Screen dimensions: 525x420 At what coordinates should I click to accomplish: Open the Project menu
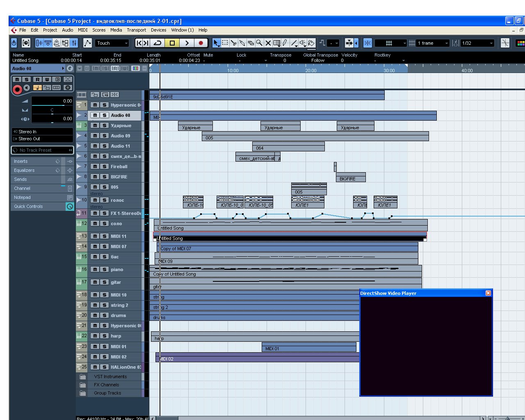pyautogui.click(x=50, y=30)
